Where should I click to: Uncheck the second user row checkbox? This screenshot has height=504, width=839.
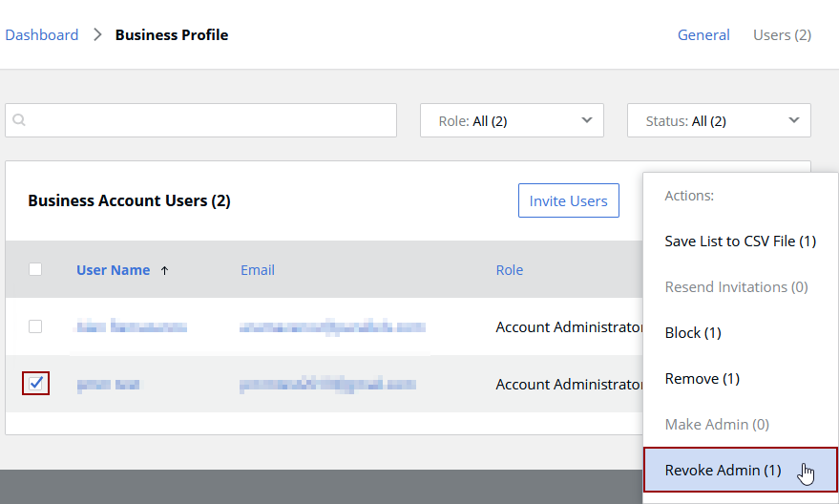35,383
